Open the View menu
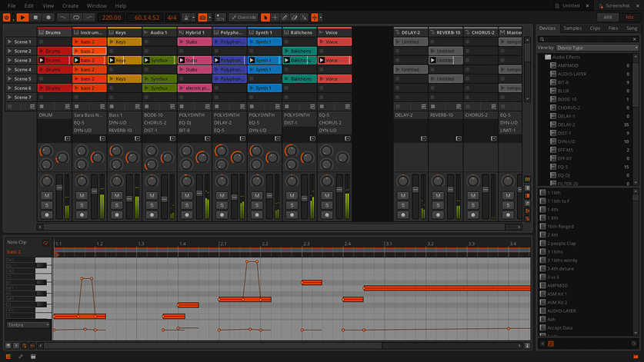 (x=48, y=5)
